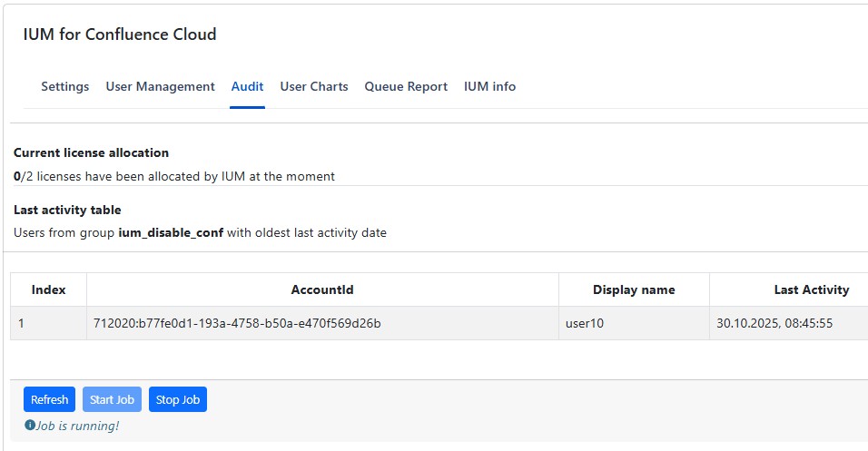Open the Queue Report tab

tap(406, 87)
